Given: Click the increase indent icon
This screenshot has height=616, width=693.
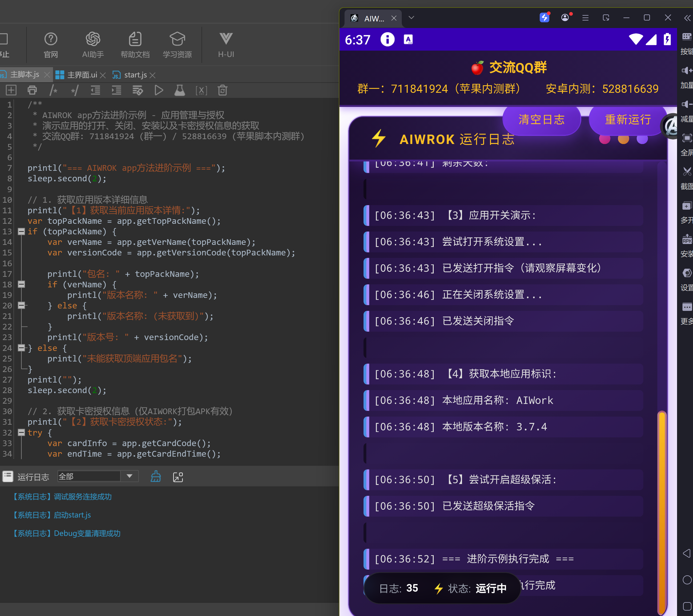Looking at the screenshot, I should [117, 90].
